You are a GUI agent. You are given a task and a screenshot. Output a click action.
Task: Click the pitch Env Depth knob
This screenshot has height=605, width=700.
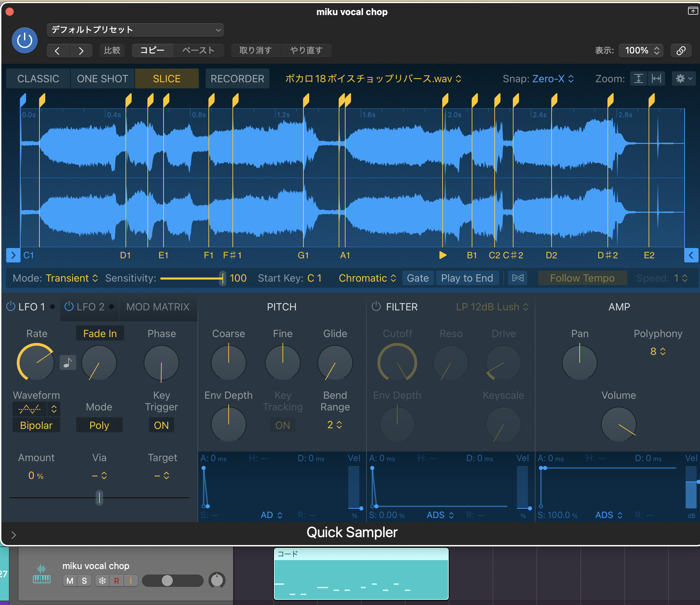[229, 424]
